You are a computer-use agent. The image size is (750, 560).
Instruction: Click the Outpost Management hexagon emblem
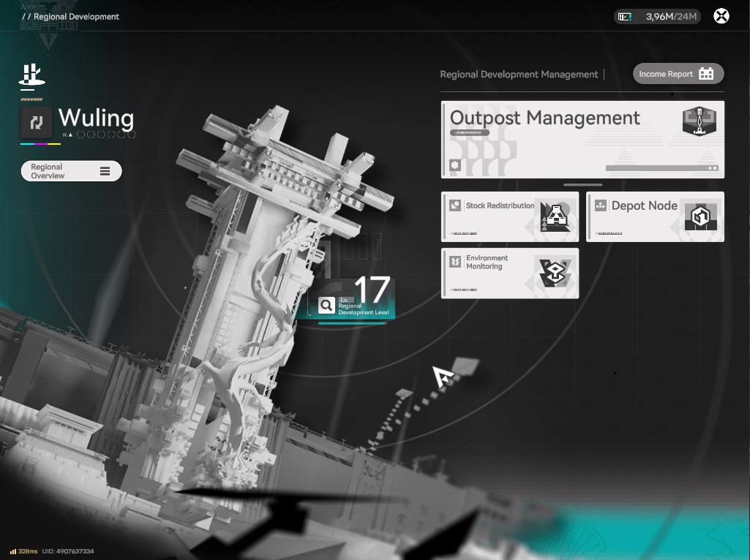(x=699, y=121)
